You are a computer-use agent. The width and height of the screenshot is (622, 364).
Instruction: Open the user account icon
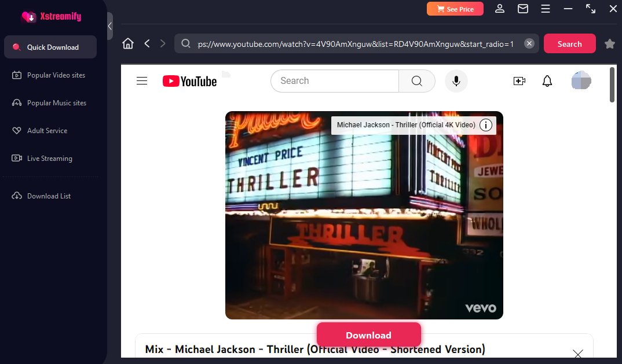[x=500, y=9]
